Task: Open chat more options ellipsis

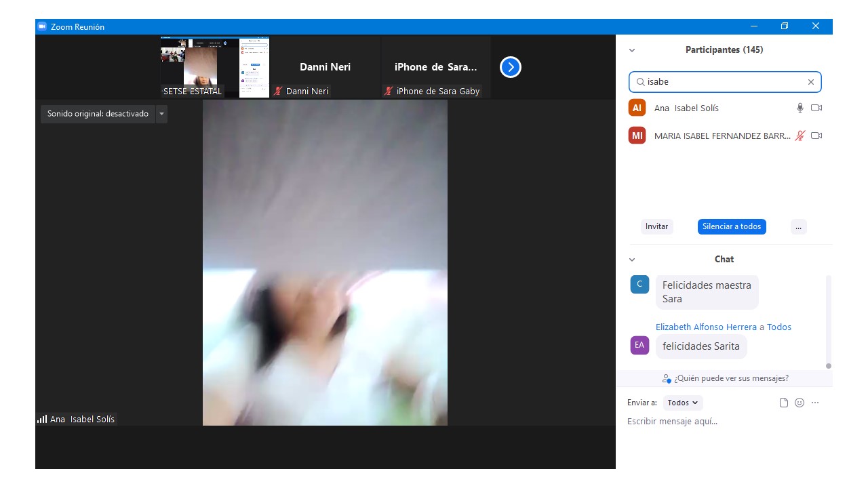Action: pyautogui.click(x=815, y=403)
